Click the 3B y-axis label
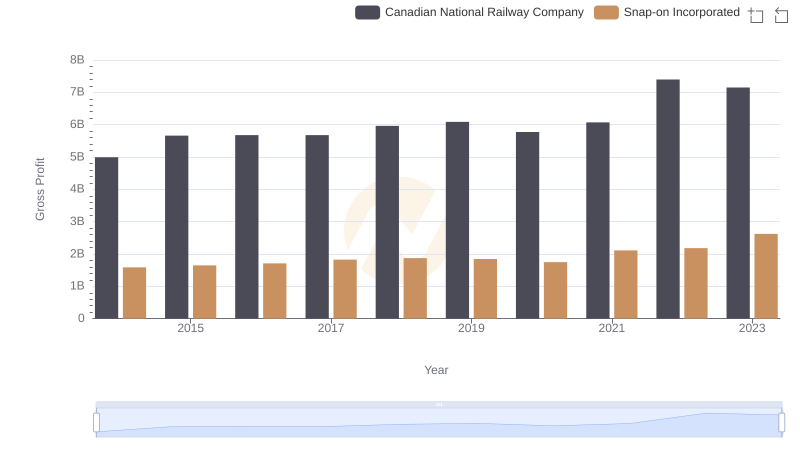Viewport: 800px width, 461px height. click(78, 221)
